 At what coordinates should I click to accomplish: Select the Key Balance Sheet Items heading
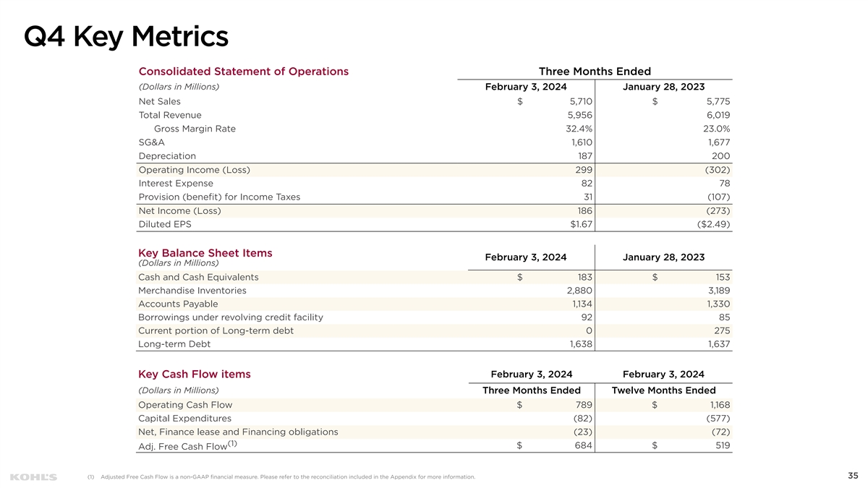pyautogui.click(x=205, y=253)
